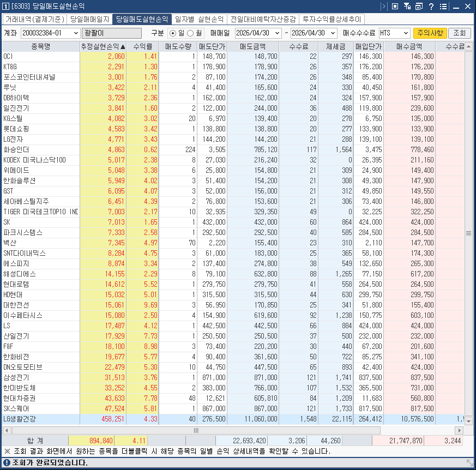Viewport: 476px width, 470px height.
Task: Click the 매도금액 column header
Action: coord(253,46)
